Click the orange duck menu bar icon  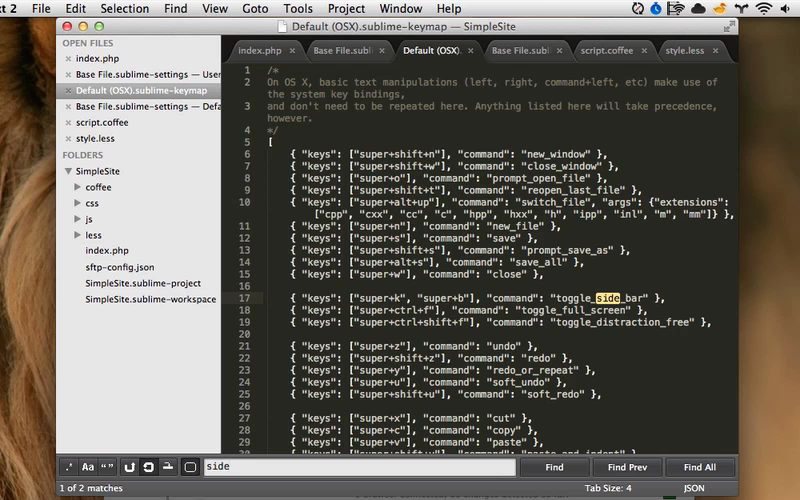point(719,8)
